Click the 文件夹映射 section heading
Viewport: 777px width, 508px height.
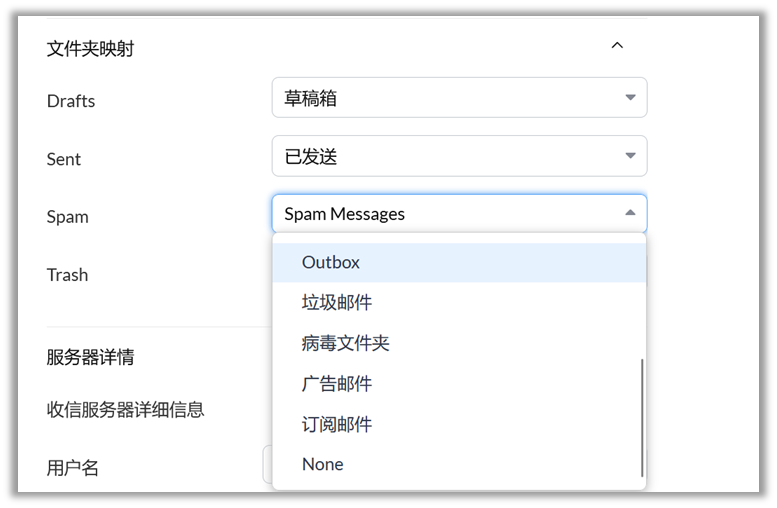(x=91, y=49)
